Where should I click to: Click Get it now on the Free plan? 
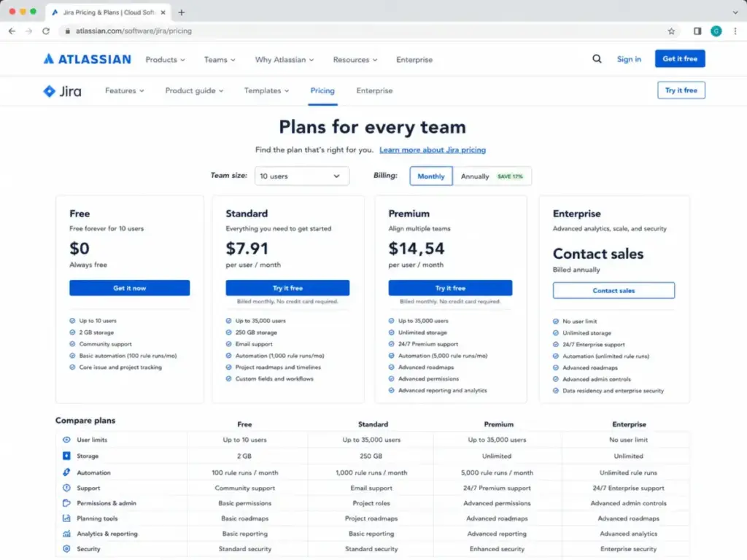pyautogui.click(x=130, y=288)
